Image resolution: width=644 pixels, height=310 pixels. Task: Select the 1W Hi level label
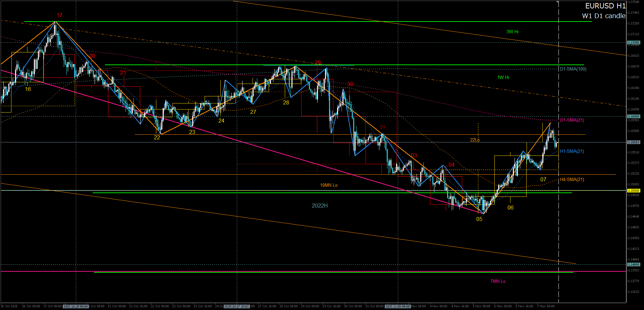[503, 78]
